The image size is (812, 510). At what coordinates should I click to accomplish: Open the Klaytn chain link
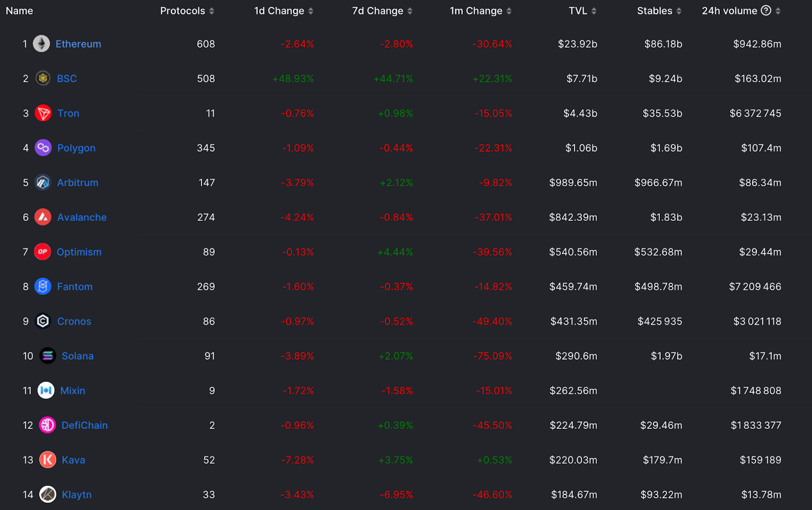click(77, 495)
